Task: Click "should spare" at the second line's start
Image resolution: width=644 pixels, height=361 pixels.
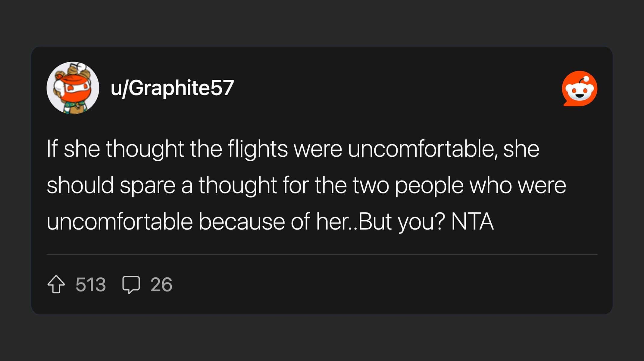Action: [x=111, y=185]
